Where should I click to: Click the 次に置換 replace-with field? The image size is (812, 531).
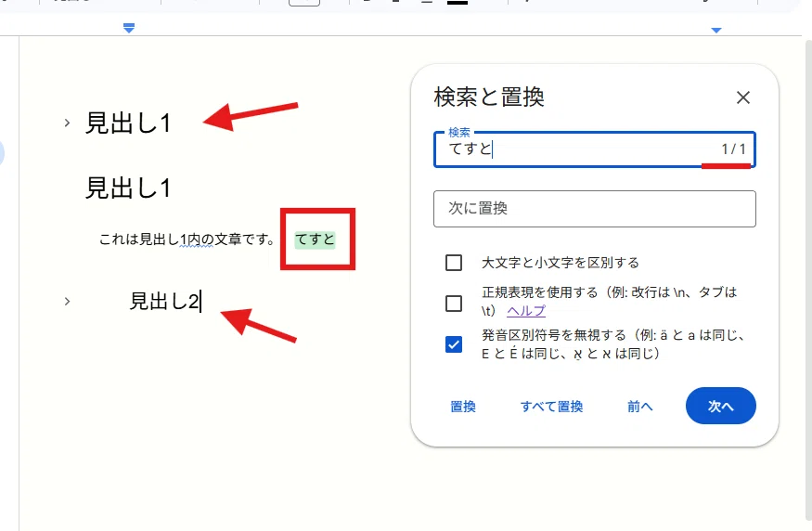tap(595, 209)
